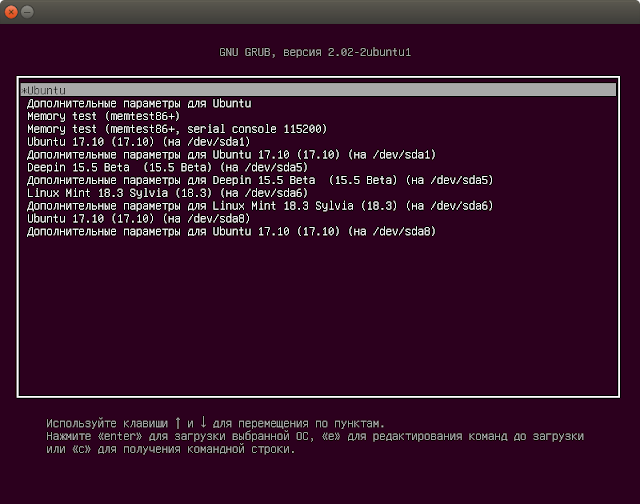Select memtest86+ serial console 115200 entry
Viewport: 640px width, 504px height.
click(x=177, y=129)
